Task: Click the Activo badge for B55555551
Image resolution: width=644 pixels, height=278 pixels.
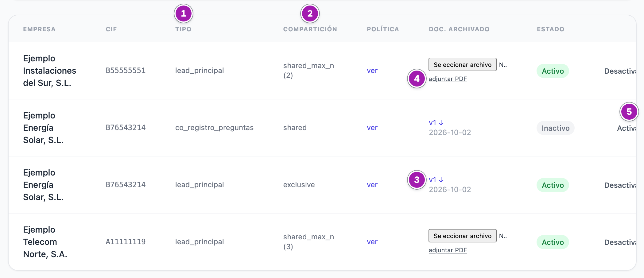Action: click(x=553, y=71)
